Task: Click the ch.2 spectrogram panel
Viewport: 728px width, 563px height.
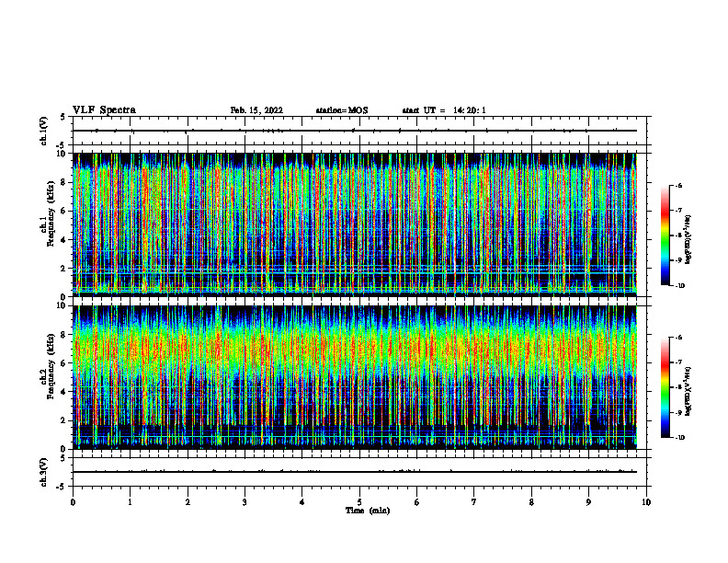Action: click(361, 377)
